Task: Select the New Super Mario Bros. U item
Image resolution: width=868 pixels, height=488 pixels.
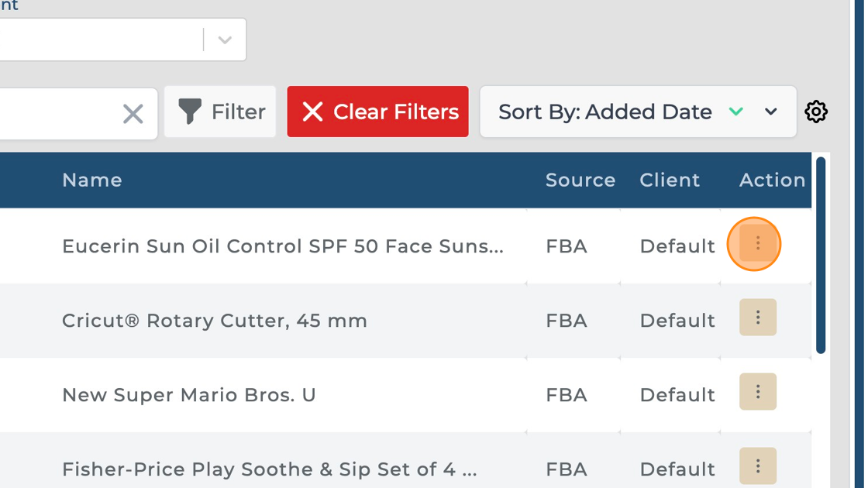Action: click(x=189, y=395)
